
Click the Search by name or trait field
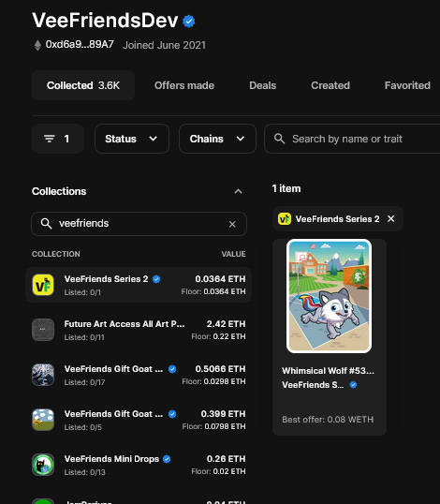tap(352, 139)
